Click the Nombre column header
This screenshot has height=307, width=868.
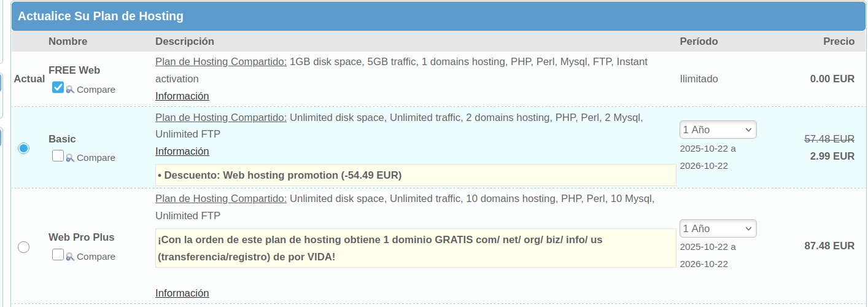pyautogui.click(x=68, y=41)
